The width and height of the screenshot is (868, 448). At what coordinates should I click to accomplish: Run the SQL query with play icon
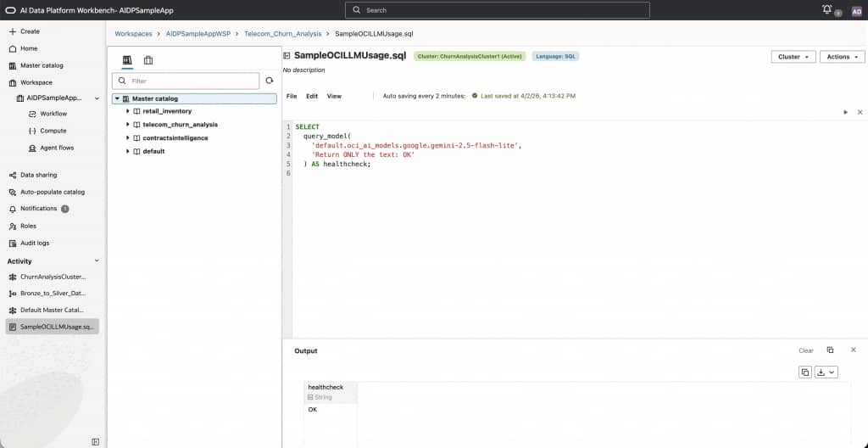pos(845,112)
